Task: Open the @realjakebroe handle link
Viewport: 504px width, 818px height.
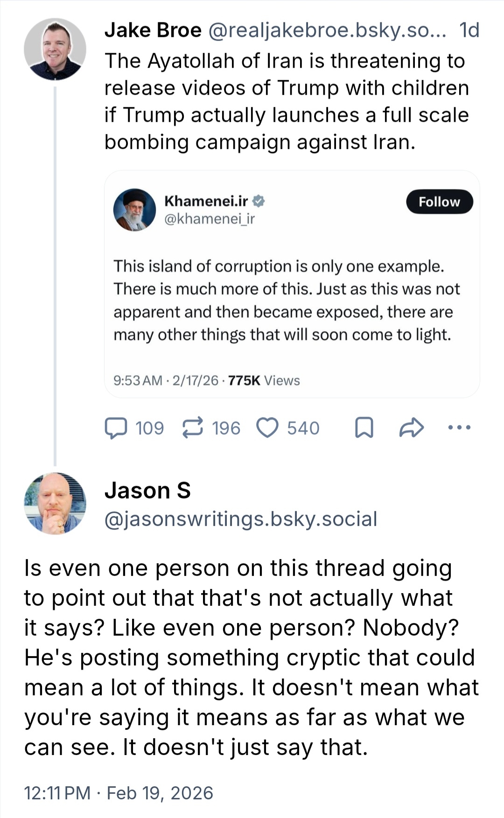Action: [x=327, y=30]
